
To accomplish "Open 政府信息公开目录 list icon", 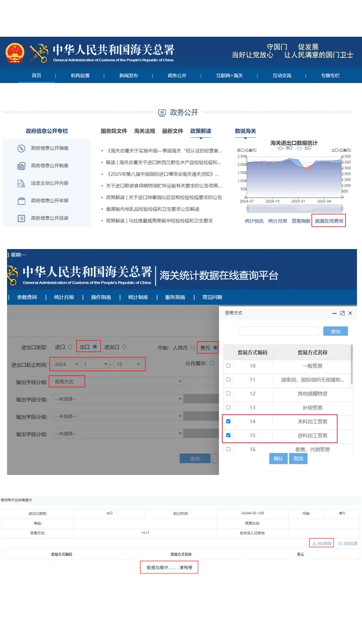I will 21,218.
